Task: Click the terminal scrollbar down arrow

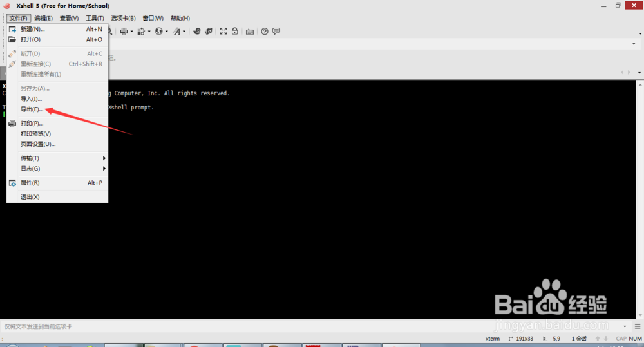Action: (x=640, y=315)
